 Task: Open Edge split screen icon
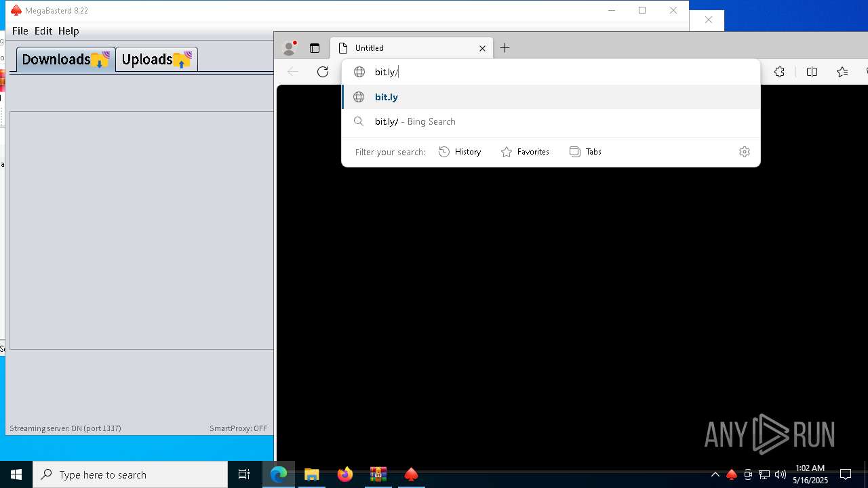tap(812, 72)
